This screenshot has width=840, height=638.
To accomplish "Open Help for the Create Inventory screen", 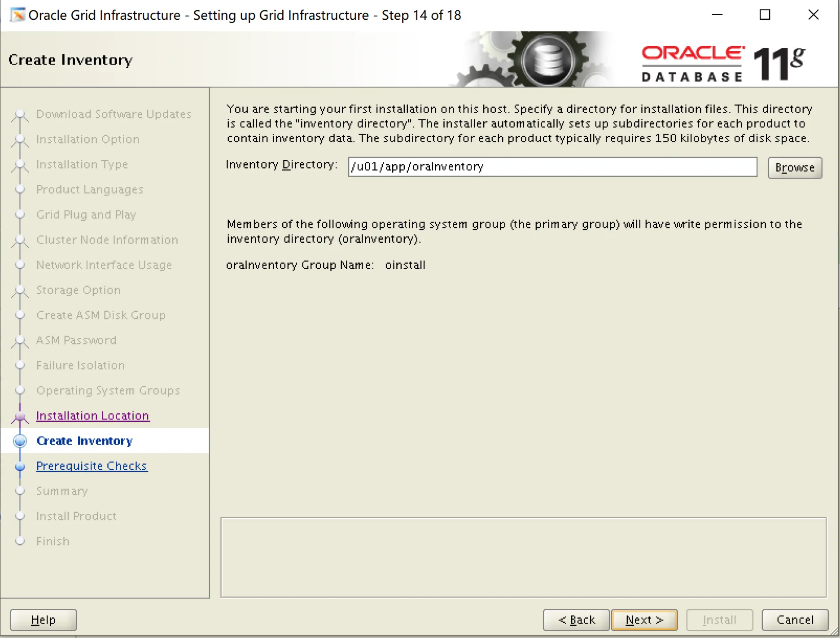I will tap(43, 620).
